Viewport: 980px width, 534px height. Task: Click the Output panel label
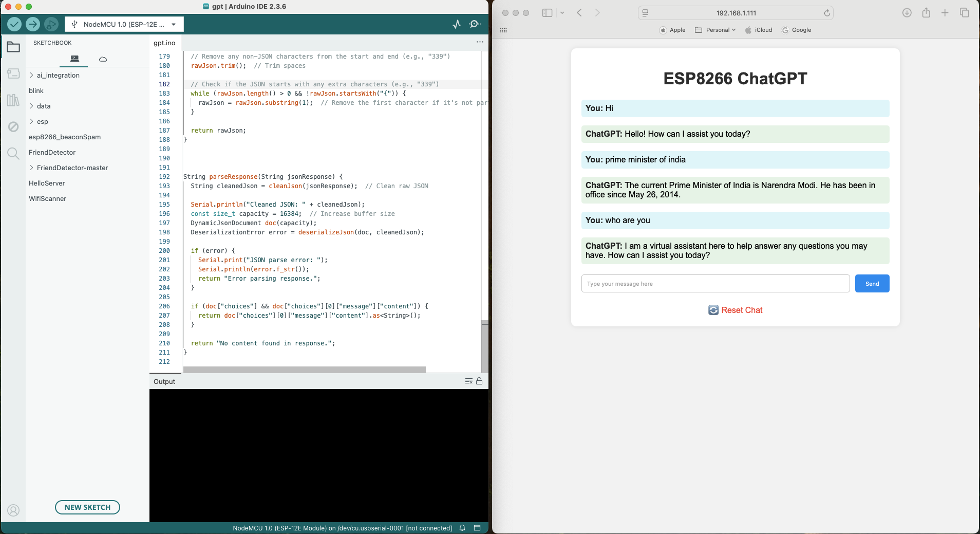[164, 381]
